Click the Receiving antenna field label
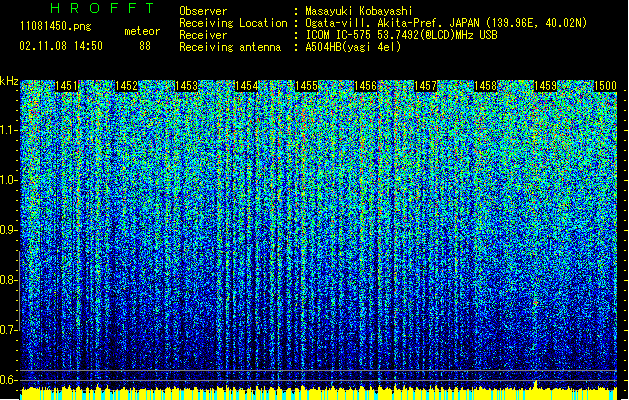629x400 pixels. point(230,47)
